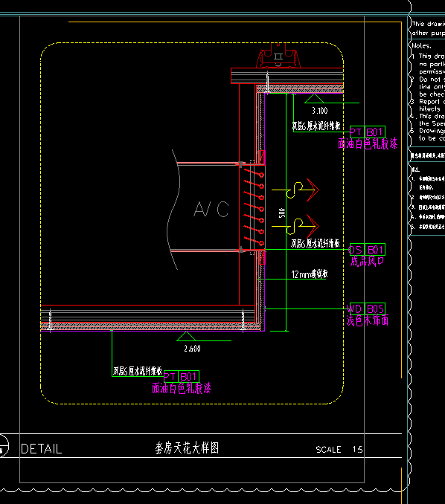Click the 3.100 elevation triangle marker
This screenshot has width=445, height=504.
coord(314,98)
